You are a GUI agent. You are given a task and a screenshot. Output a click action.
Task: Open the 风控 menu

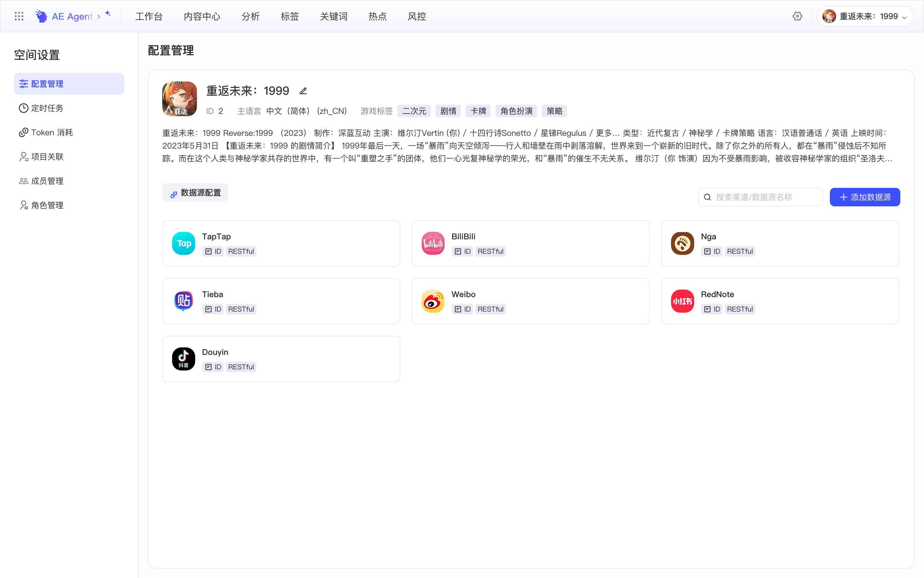click(417, 16)
